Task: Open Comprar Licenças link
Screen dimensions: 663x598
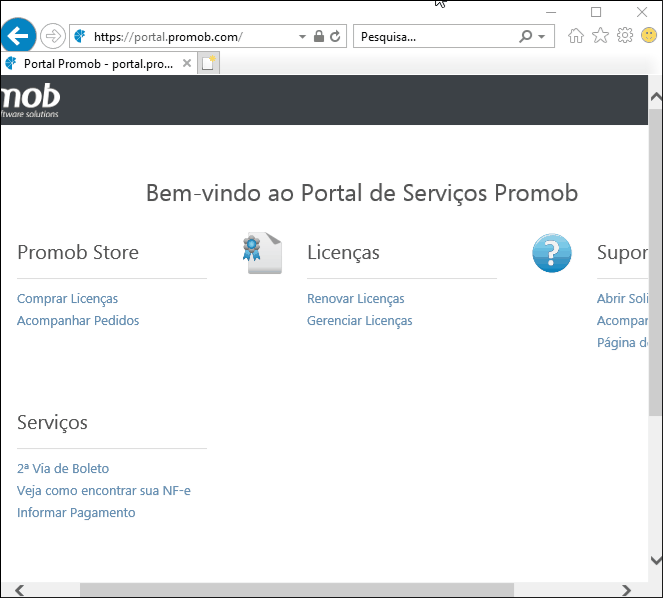Action: 67,299
